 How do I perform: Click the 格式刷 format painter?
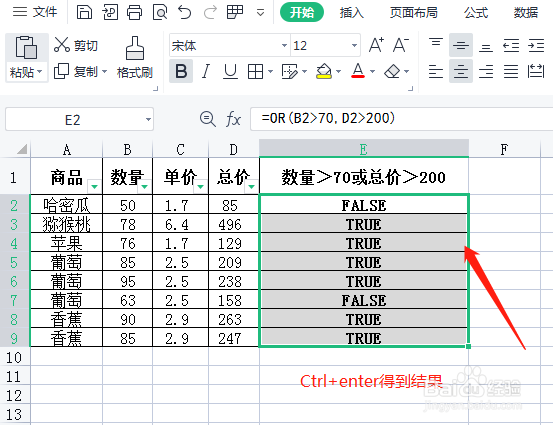click(135, 57)
